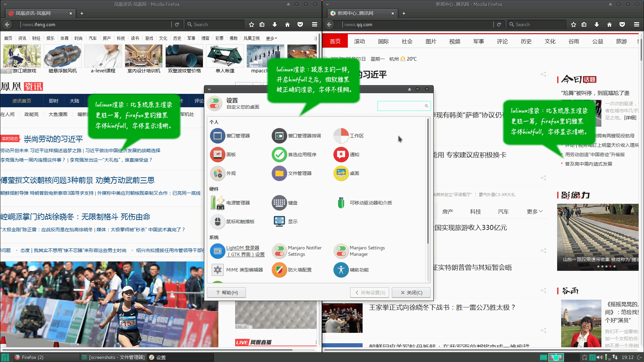The image size is (644, 362).
Task: Open Panel (面板) settings
Action: [223, 155]
